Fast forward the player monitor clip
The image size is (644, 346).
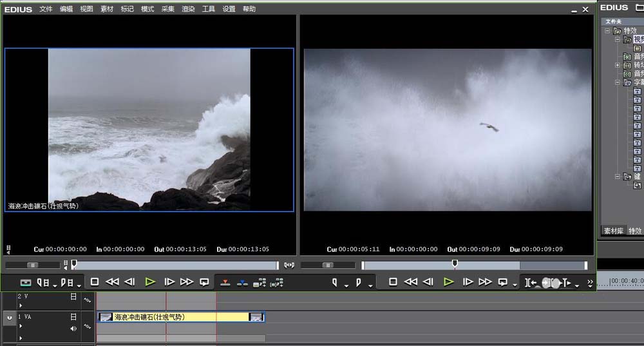(187, 282)
